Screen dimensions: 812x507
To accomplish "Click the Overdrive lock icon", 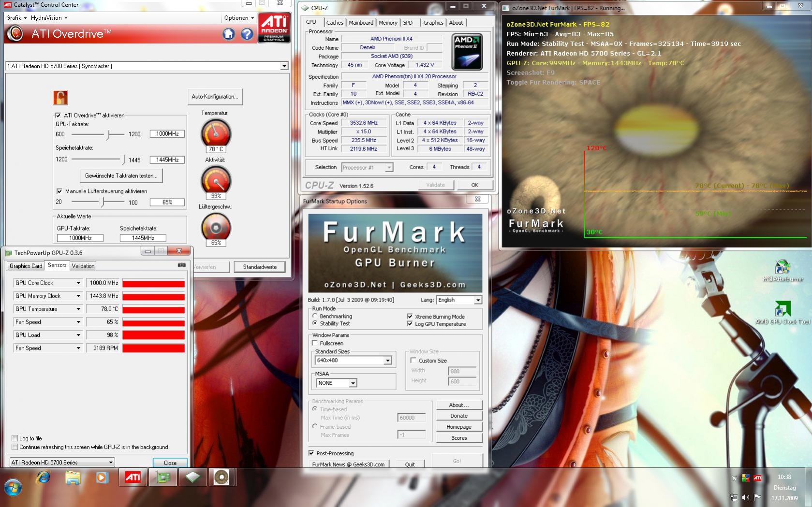I will (60, 98).
